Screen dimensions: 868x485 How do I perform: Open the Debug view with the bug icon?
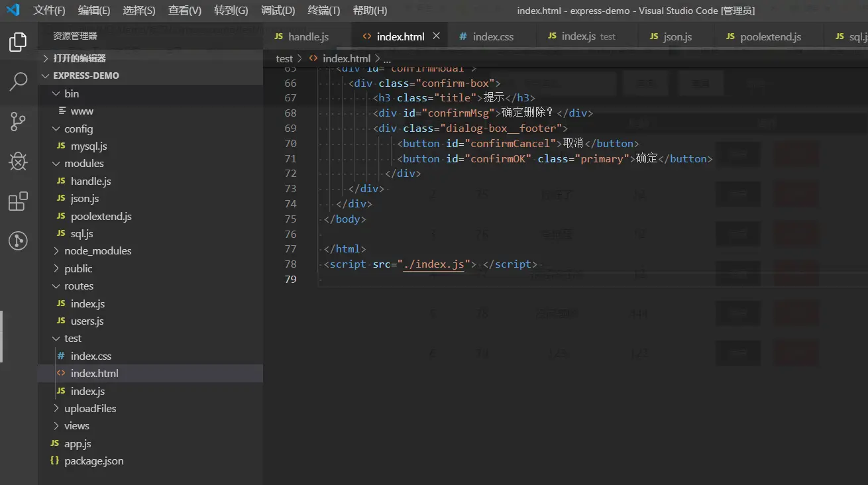(18, 161)
